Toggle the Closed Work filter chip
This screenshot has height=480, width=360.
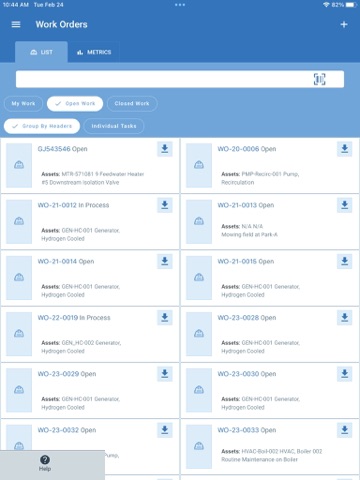click(132, 104)
